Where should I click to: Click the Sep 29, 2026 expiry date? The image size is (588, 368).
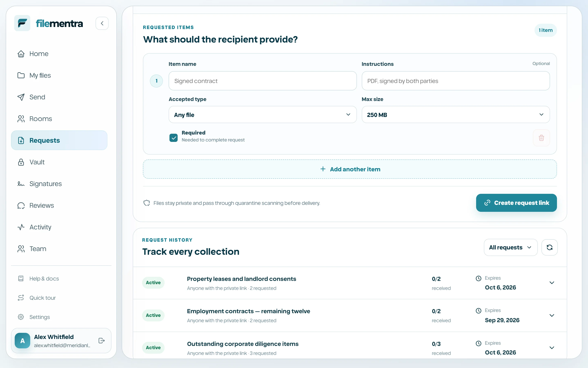[x=502, y=320]
